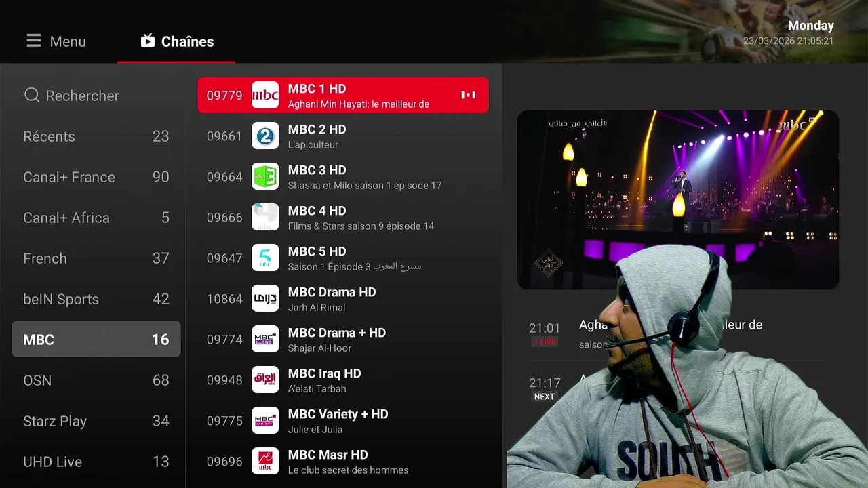This screenshot has height=488, width=868.
Task: Click channel number 09661
Action: point(224,136)
